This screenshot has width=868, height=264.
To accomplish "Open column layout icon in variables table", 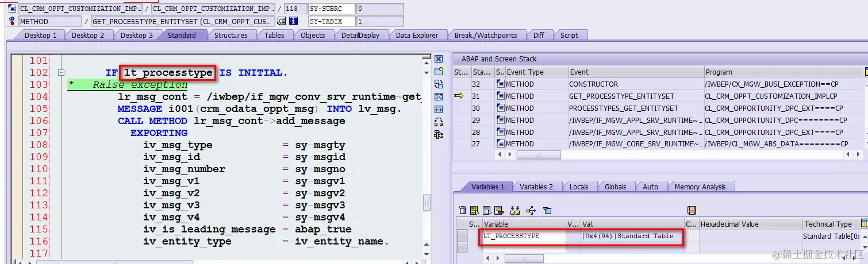I will 864,223.
